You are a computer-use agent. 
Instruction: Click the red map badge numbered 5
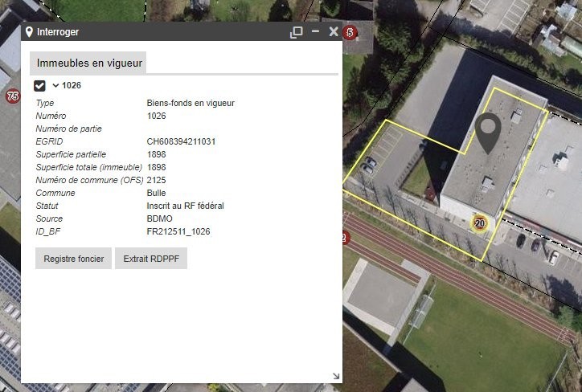[x=349, y=32]
